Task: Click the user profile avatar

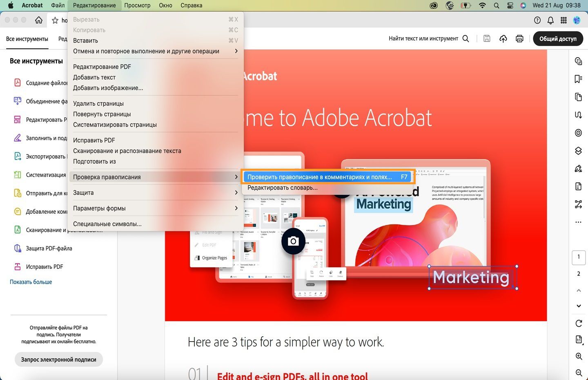Action: pyautogui.click(x=577, y=20)
